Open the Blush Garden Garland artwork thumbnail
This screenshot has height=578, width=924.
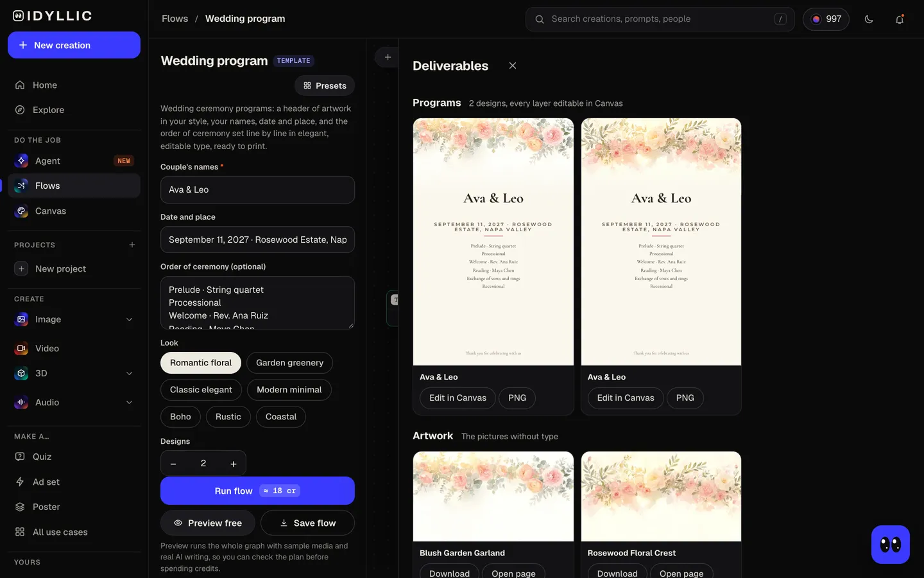[493, 496]
